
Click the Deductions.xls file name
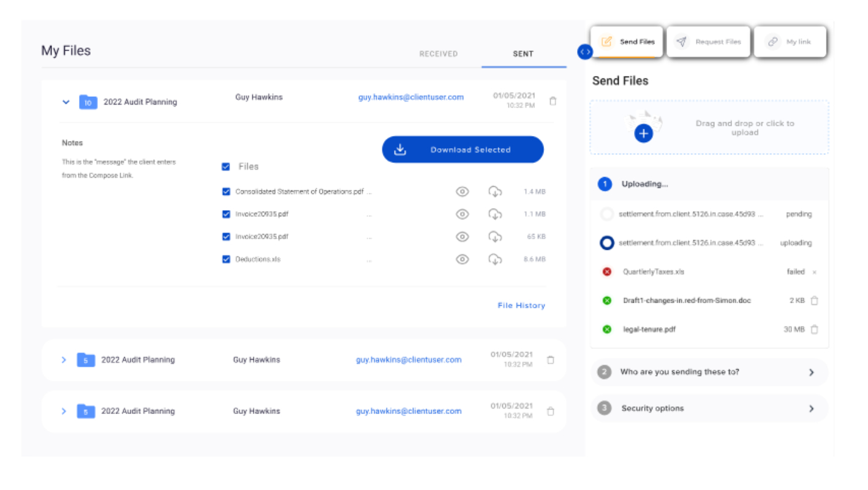(258, 259)
